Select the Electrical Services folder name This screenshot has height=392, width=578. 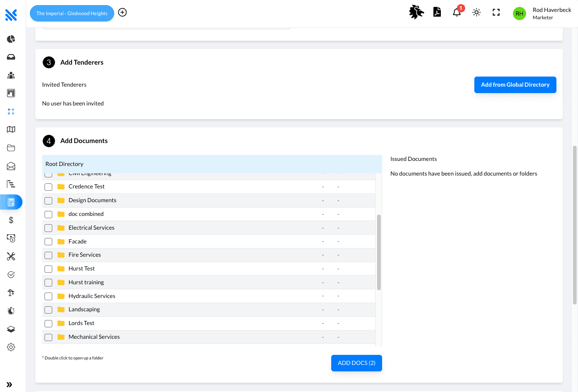[91, 228]
